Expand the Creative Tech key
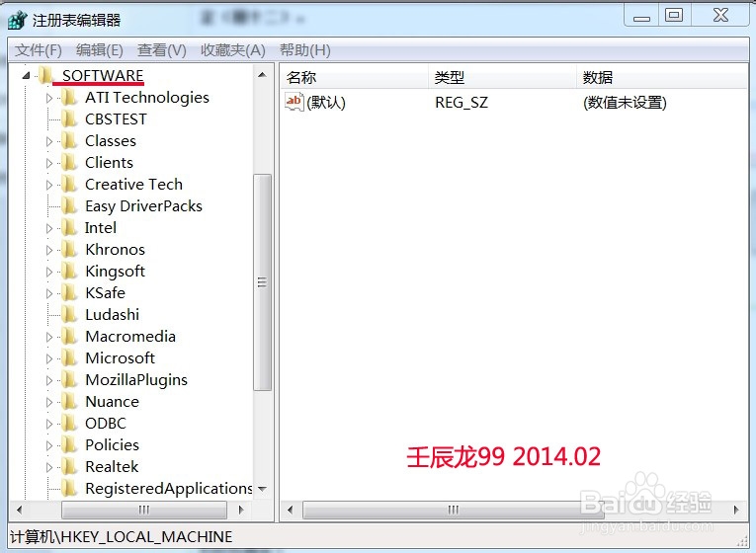Image resolution: width=756 pixels, height=553 pixels. click(49, 185)
